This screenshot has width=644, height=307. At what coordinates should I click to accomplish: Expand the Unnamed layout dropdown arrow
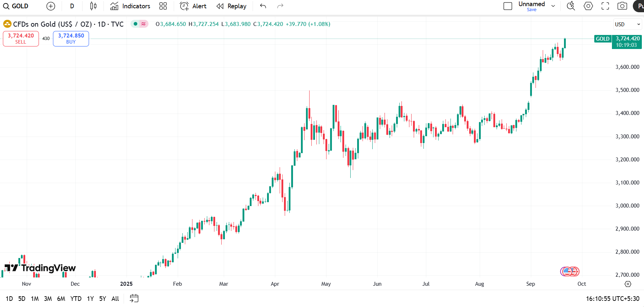(553, 6)
